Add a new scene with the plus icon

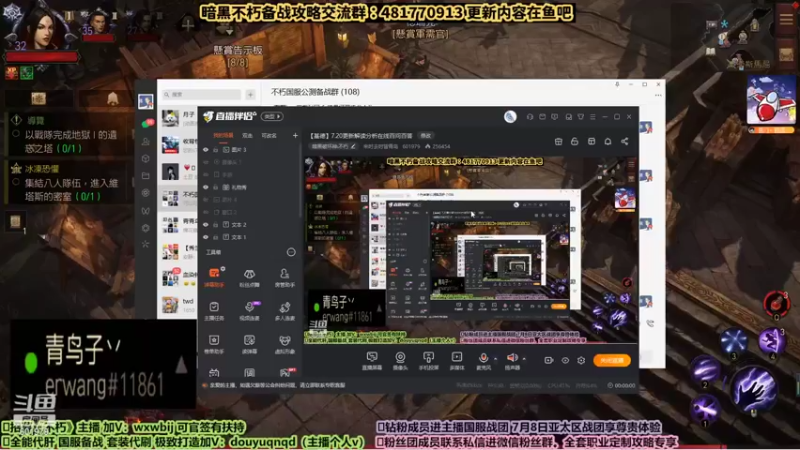[x=295, y=135]
